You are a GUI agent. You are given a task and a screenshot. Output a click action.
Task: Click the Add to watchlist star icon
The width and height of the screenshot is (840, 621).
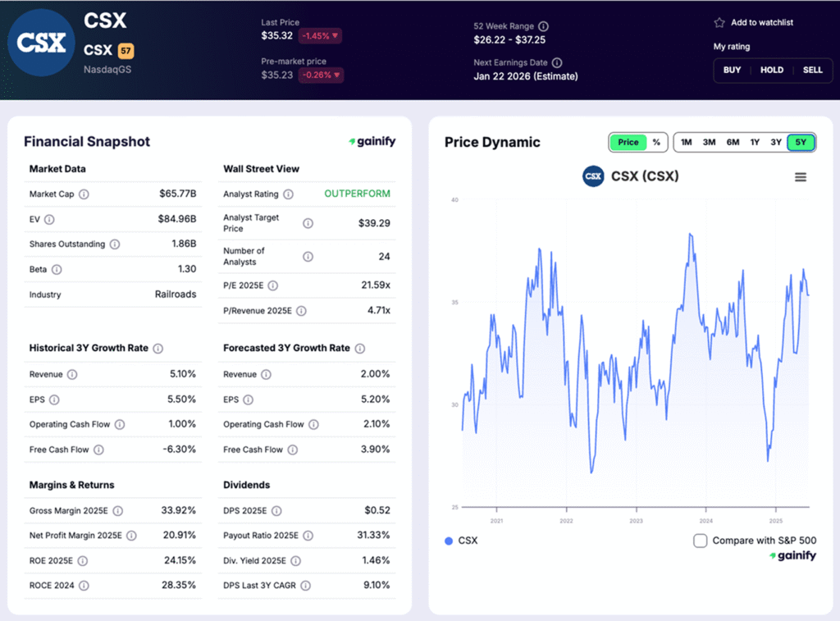pos(719,23)
